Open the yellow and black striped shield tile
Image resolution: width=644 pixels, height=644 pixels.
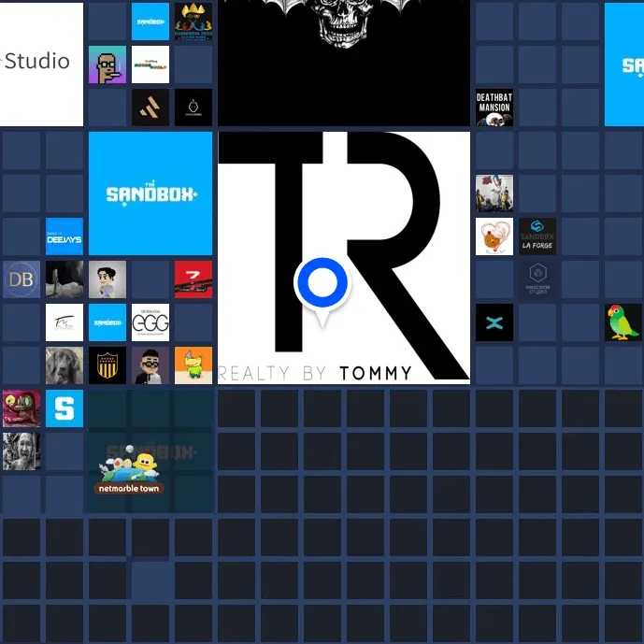[x=107, y=365]
